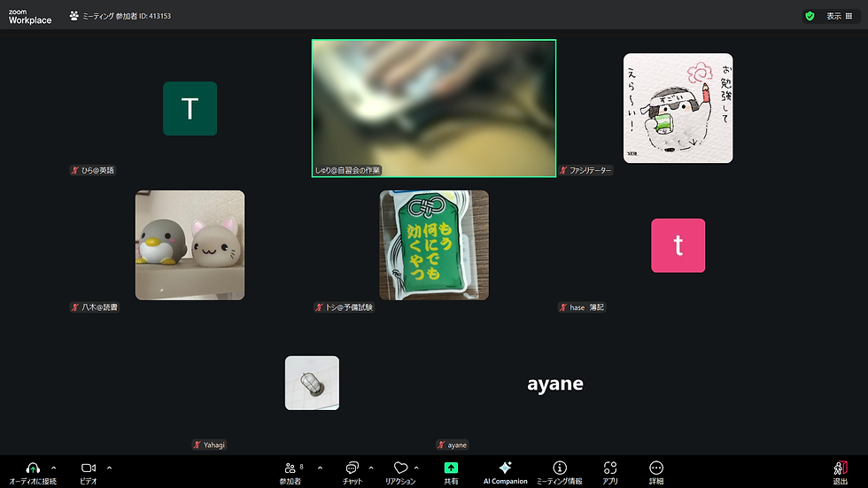Expand chat options arrow

coord(371,469)
